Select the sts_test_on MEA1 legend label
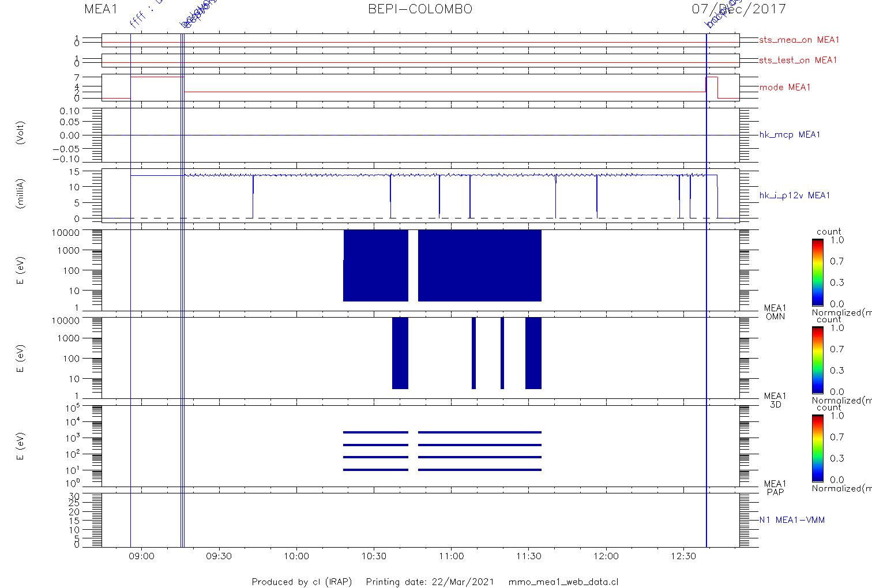The height and width of the screenshot is (588, 872). (798, 61)
